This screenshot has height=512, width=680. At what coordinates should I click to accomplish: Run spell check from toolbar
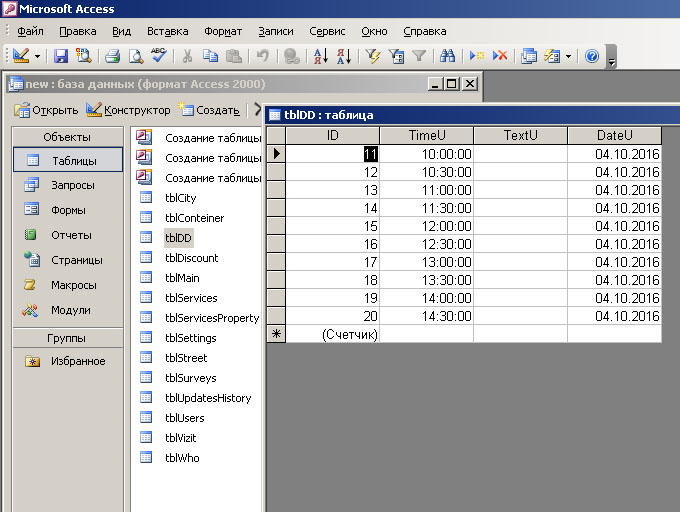pyautogui.click(x=158, y=57)
